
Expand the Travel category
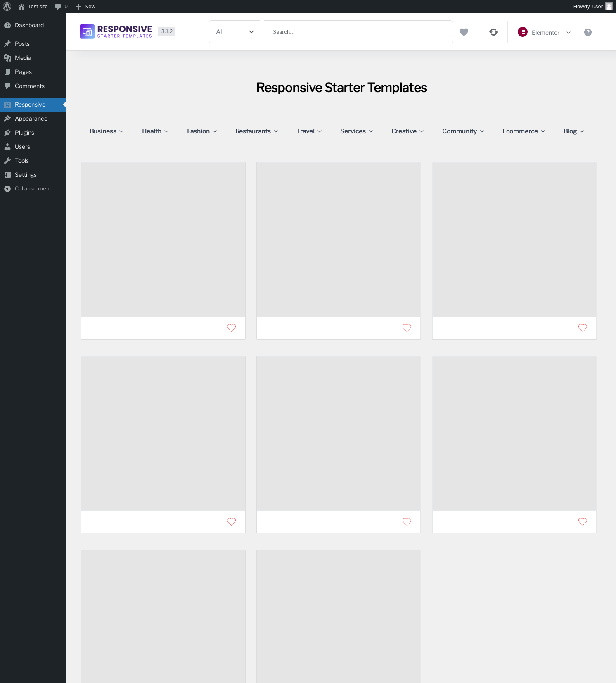coord(309,131)
